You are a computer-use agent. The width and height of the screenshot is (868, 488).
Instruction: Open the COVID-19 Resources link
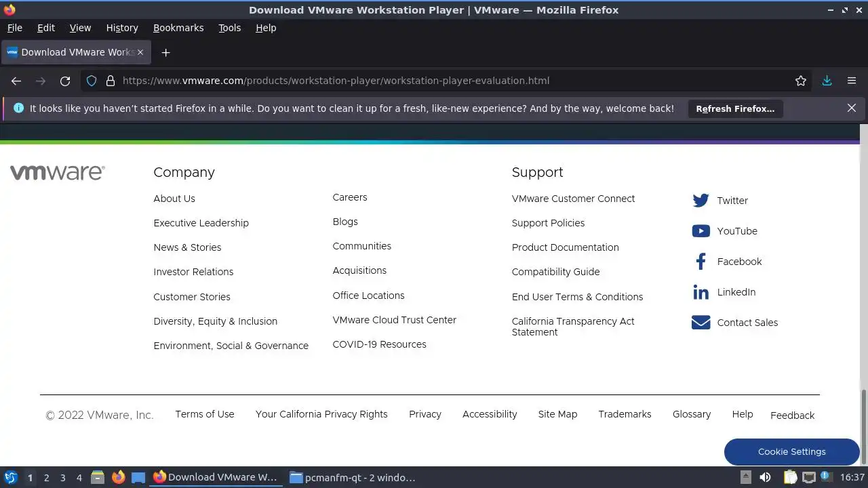(x=380, y=344)
